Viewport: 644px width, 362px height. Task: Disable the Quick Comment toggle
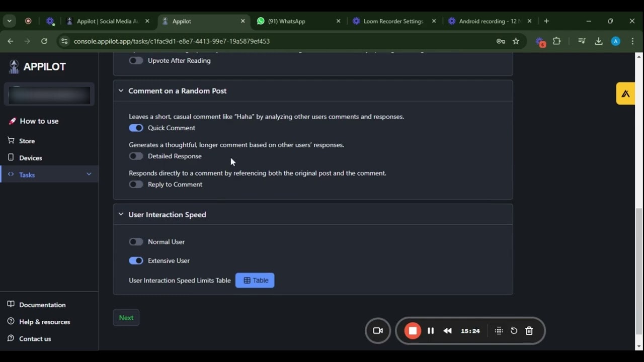point(136,128)
